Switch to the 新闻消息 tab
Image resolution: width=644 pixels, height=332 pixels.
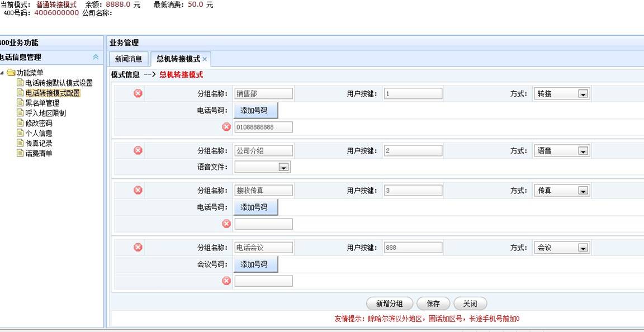click(x=129, y=59)
